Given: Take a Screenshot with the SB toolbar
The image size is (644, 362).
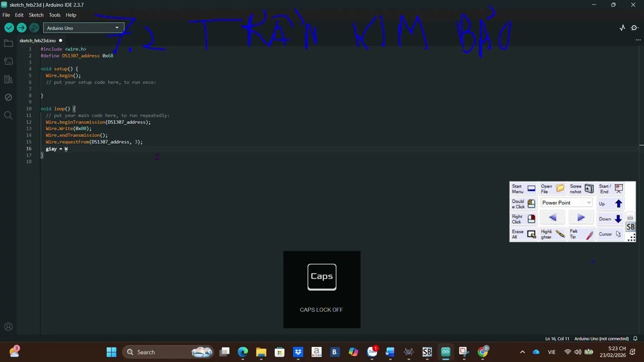Looking at the screenshot, I should [x=582, y=189].
